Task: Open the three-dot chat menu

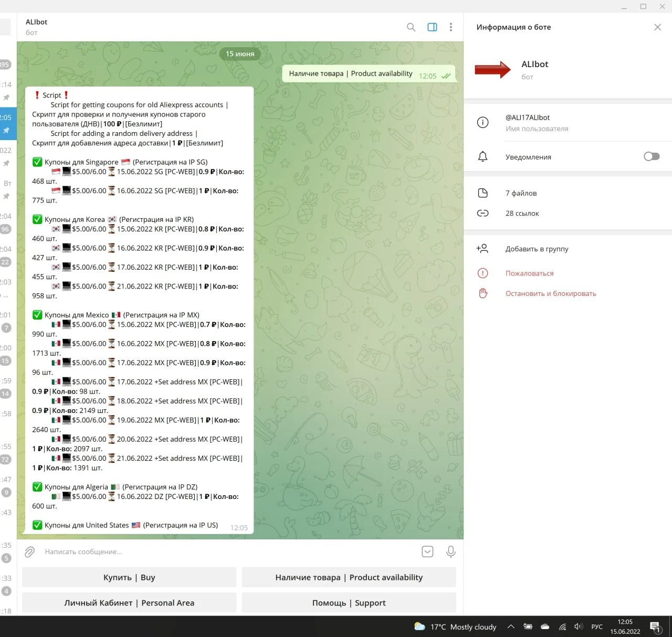Action: [x=450, y=27]
